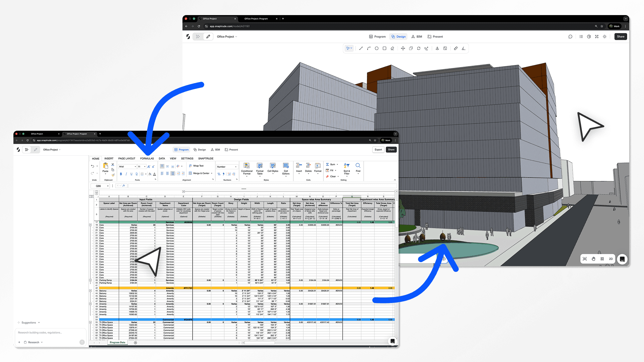Open the font color swatch picker
The image size is (644, 362).
click(154, 174)
